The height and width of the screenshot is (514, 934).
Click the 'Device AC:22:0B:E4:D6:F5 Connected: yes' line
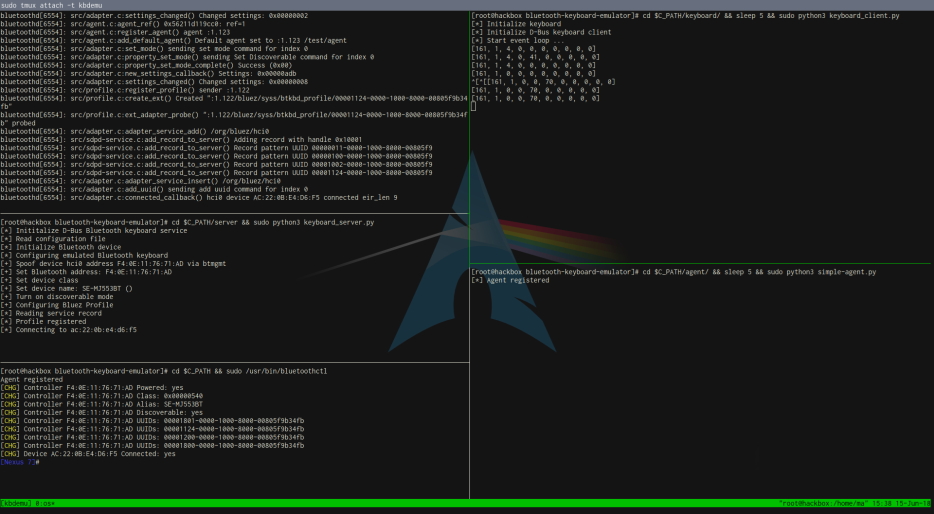point(88,454)
